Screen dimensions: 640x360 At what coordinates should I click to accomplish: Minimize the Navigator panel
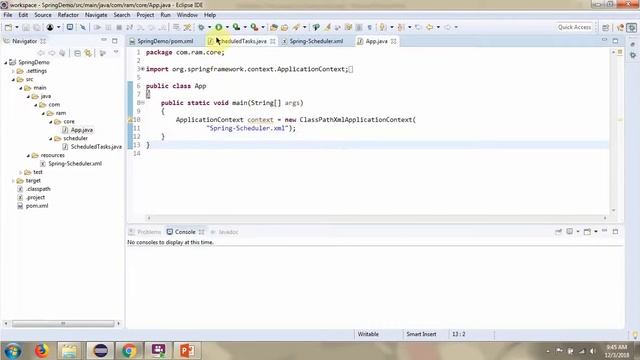[104, 41]
